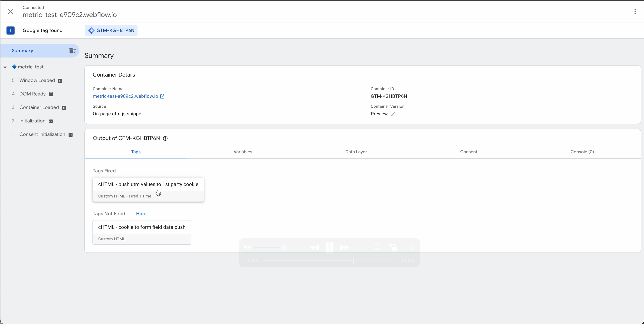This screenshot has height=324, width=644.
Task: Open the Initialization event
Action: 32,121
